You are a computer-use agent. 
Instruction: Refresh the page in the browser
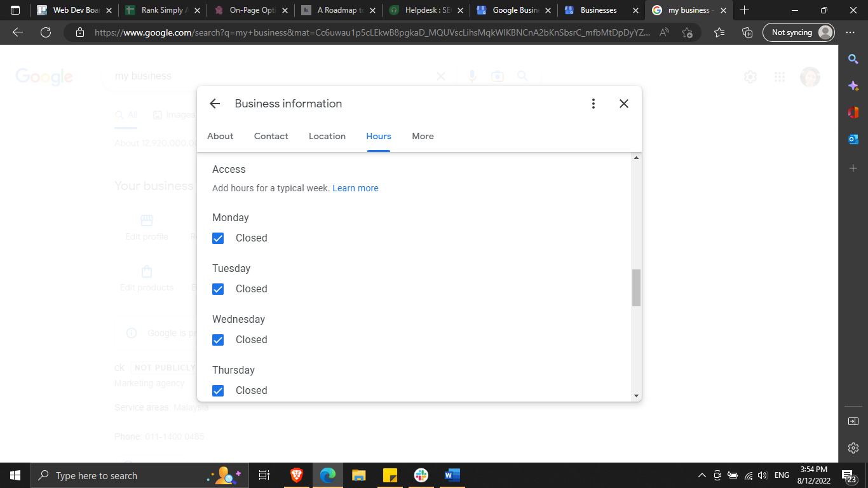45,32
